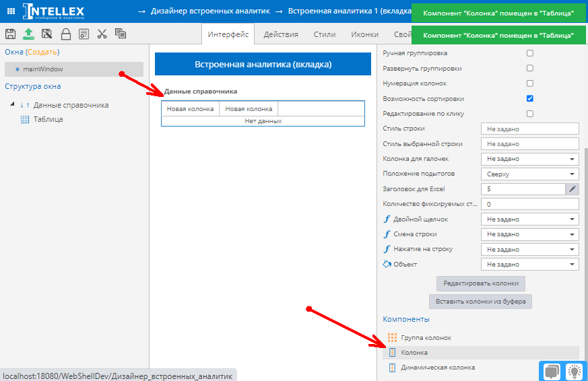
Task: Switch to Иконки tab
Action: coord(364,34)
